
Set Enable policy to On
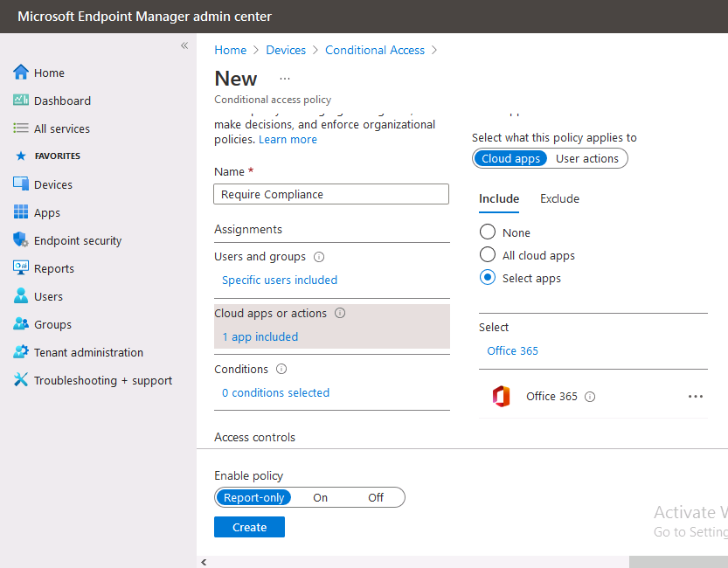tap(320, 497)
